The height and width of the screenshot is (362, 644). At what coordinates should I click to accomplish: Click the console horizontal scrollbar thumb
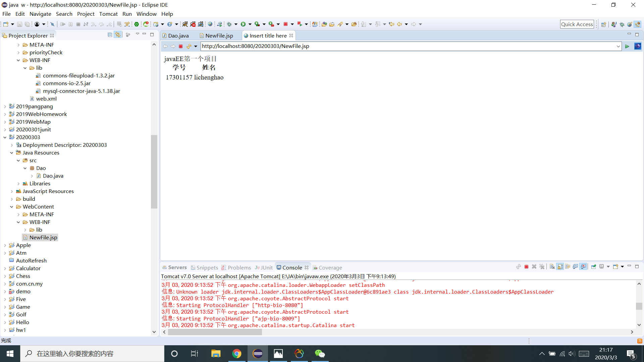[x=215, y=332]
